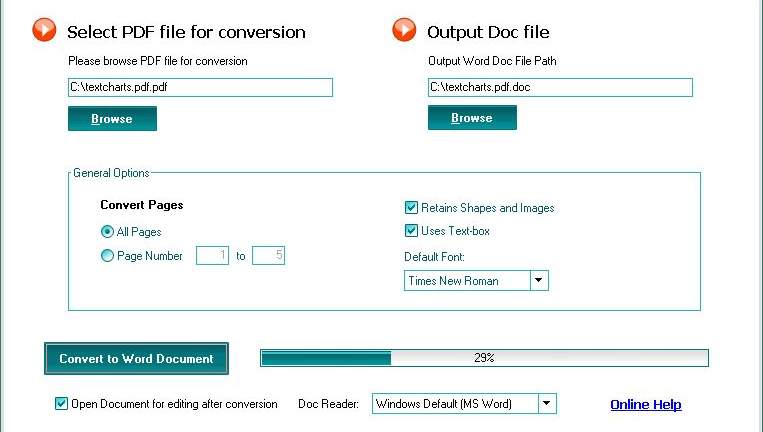Image resolution: width=763 pixels, height=432 pixels.
Task: Open the Default Font dropdown arrow
Action: coord(539,281)
